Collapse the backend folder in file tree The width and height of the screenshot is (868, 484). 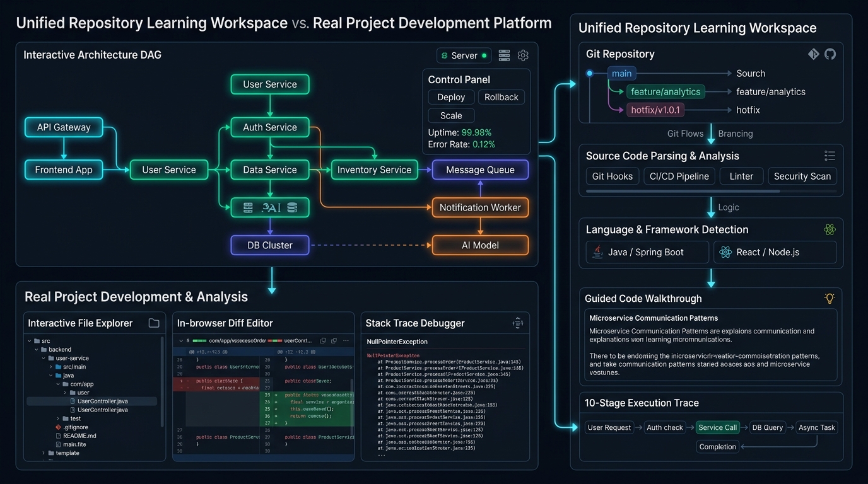coord(37,349)
